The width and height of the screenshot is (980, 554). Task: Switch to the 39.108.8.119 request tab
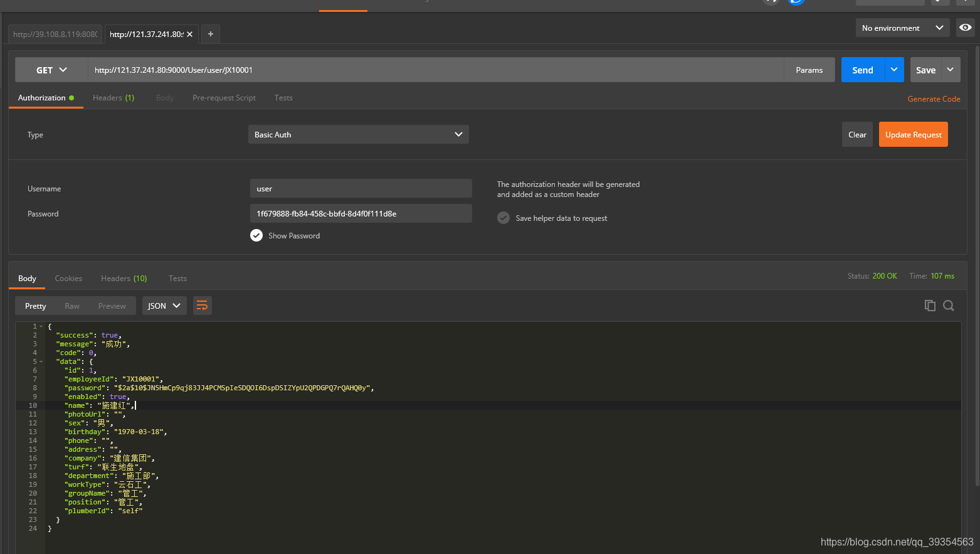point(55,34)
